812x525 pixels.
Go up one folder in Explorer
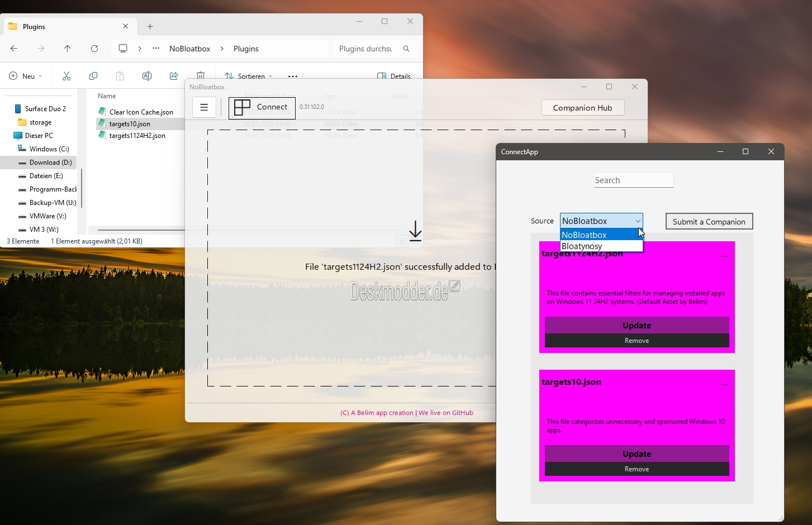[68, 49]
